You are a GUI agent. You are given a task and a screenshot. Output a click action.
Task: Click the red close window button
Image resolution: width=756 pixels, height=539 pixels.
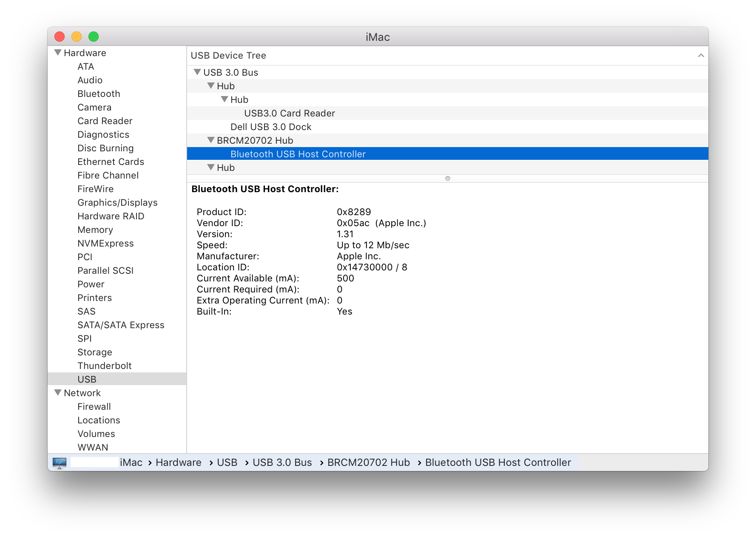point(60,37)
